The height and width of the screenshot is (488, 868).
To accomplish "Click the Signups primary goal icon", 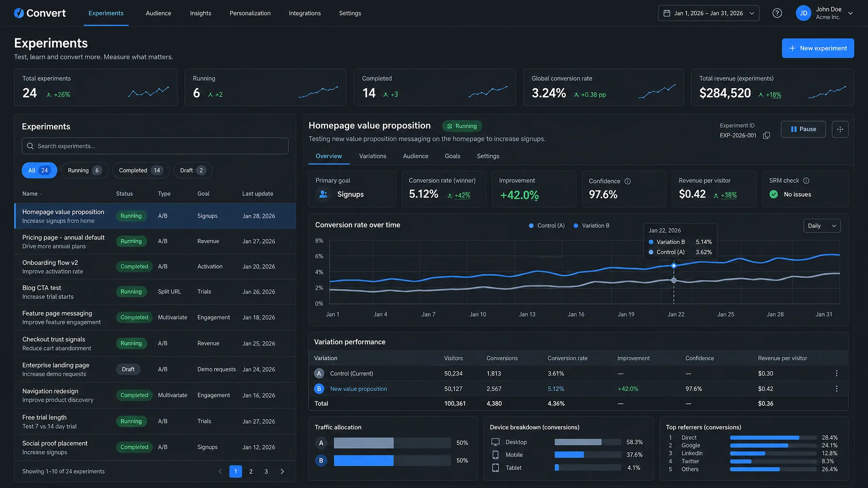I will 324,194.
